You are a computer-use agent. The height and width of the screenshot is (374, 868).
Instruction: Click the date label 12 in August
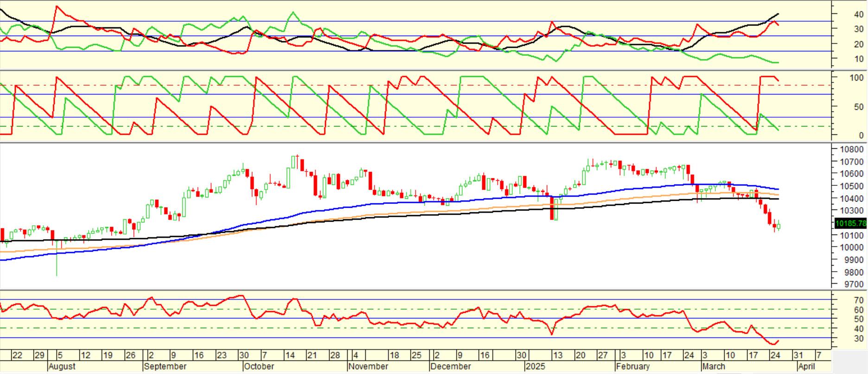point(85,355)
